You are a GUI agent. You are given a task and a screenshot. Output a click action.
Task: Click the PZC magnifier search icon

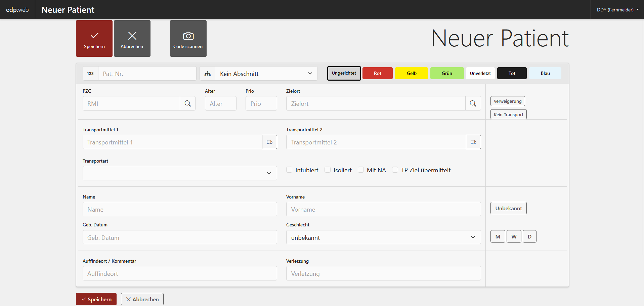[188, 103]
